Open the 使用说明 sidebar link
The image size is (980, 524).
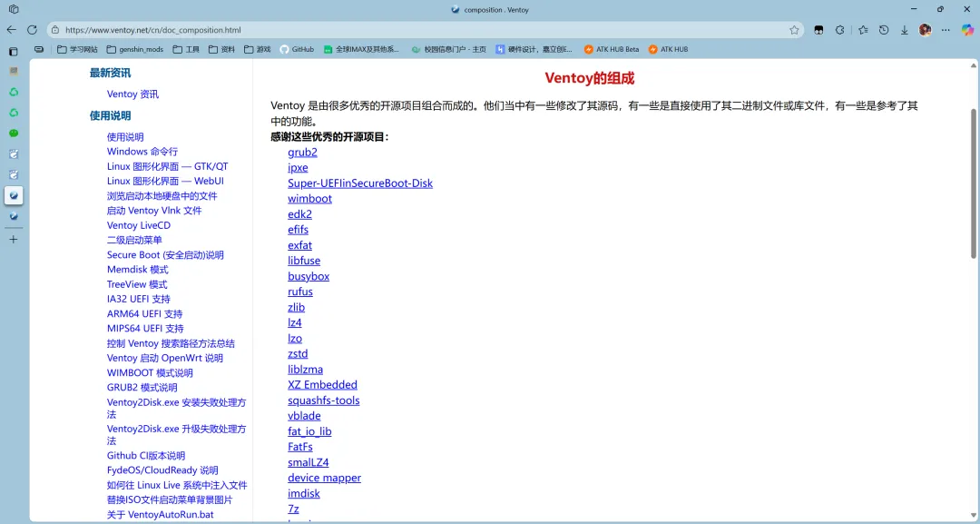tap(125, 137)
